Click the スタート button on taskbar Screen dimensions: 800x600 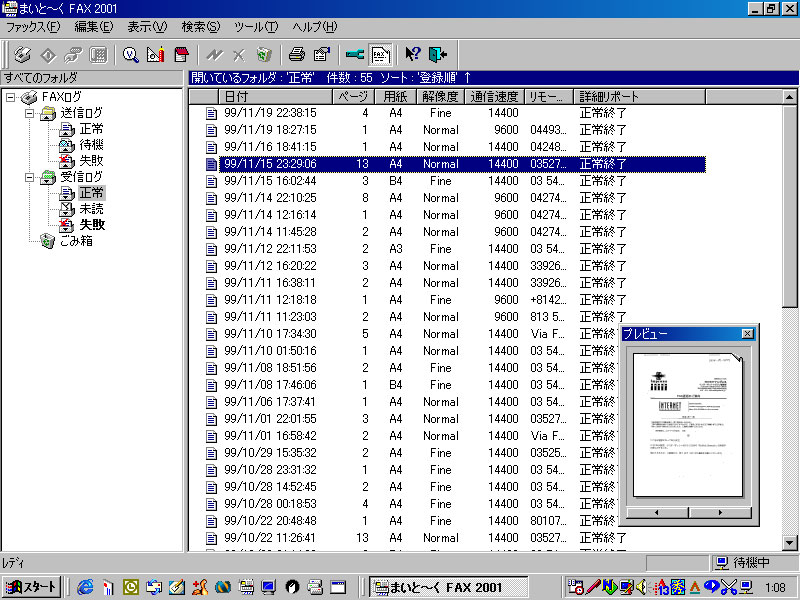point(31,587)
